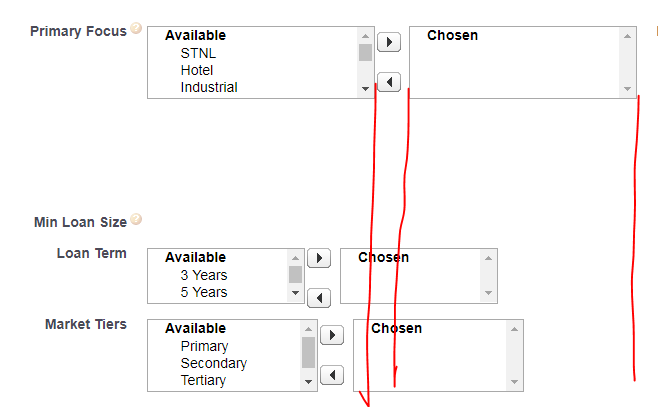Select Tertiary market tier option
Image resolution: width=658 pixels, height=407 pixels.
203,380
